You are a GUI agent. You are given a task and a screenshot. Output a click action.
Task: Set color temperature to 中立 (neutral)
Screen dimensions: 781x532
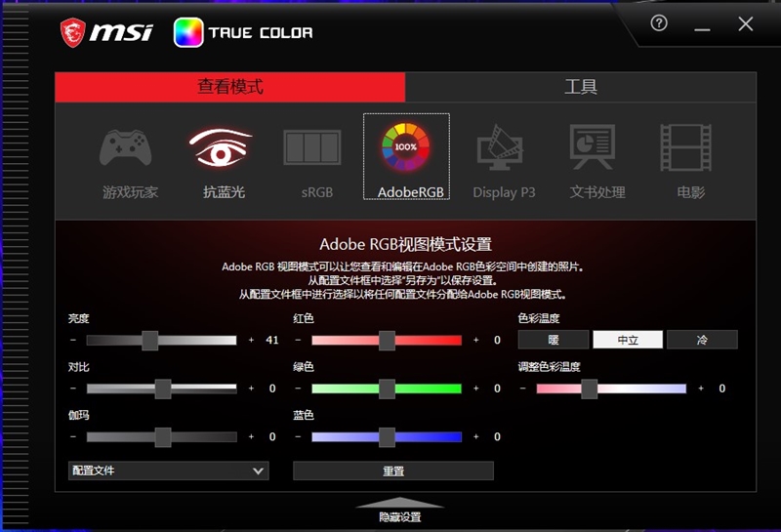tap(628, 340)
